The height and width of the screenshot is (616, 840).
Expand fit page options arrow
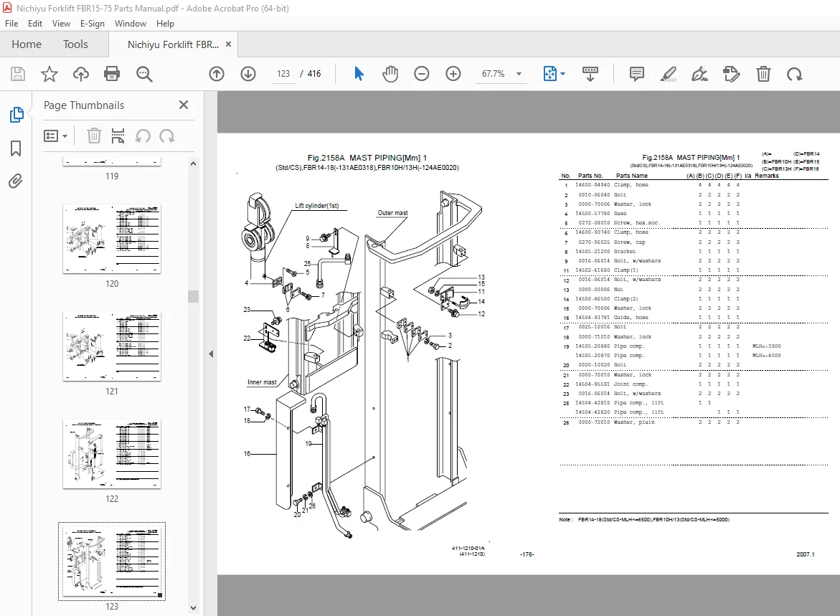562,74
